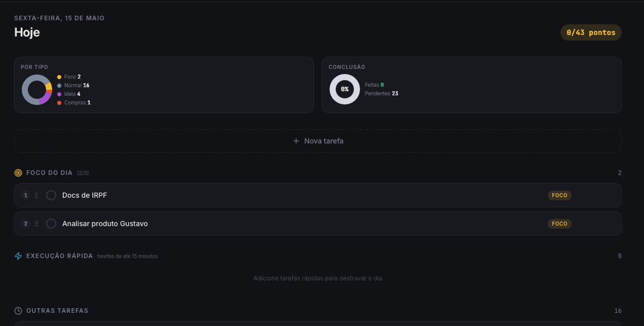Click the gray Normal legend dot
This screenshot has height=326, width=644.
click(x=59, y=86)
